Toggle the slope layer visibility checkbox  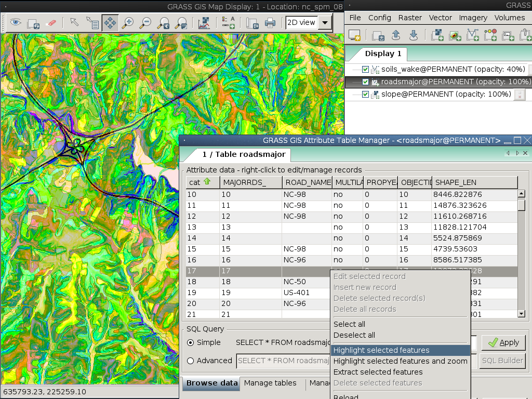coord(365,95)
